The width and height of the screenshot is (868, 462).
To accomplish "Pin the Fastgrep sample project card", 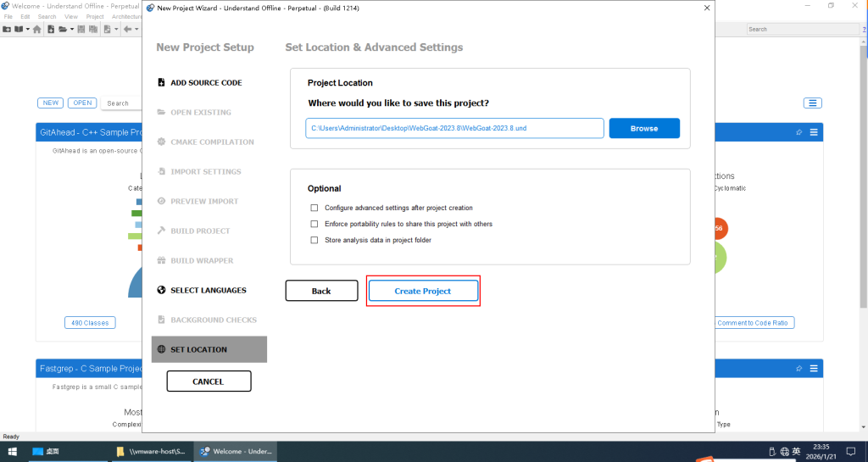I will pos(798,368).
